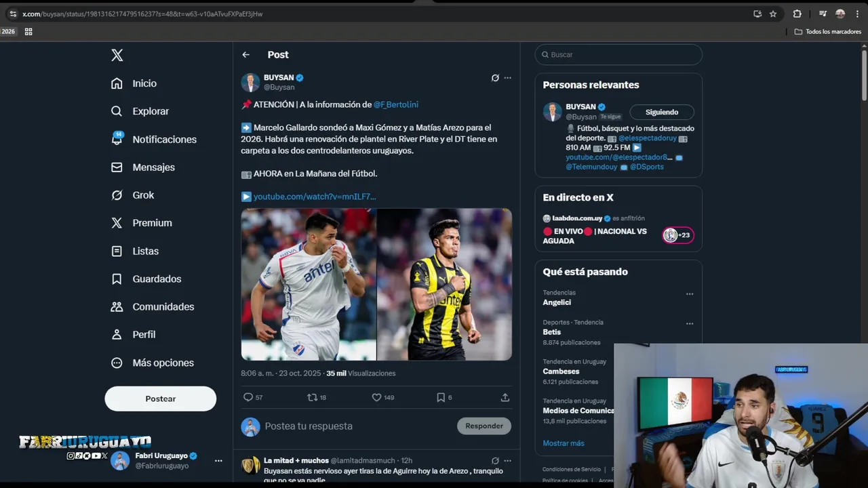
Task: Open Comunidades
Action: click(x=153, y=306)
